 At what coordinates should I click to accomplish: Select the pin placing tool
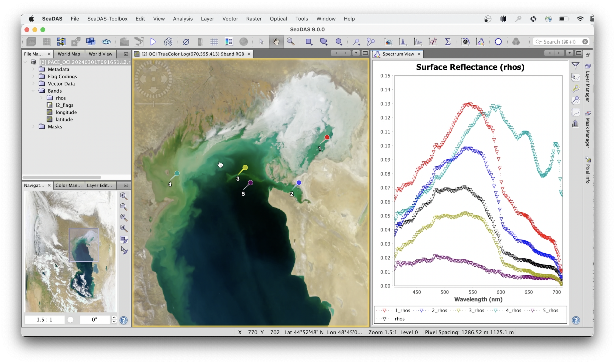tap(356, 42)
